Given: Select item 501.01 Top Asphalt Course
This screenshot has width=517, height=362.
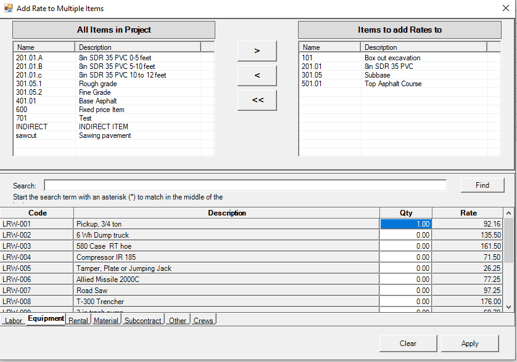Looking at the screenshot, I should (393, 84).
